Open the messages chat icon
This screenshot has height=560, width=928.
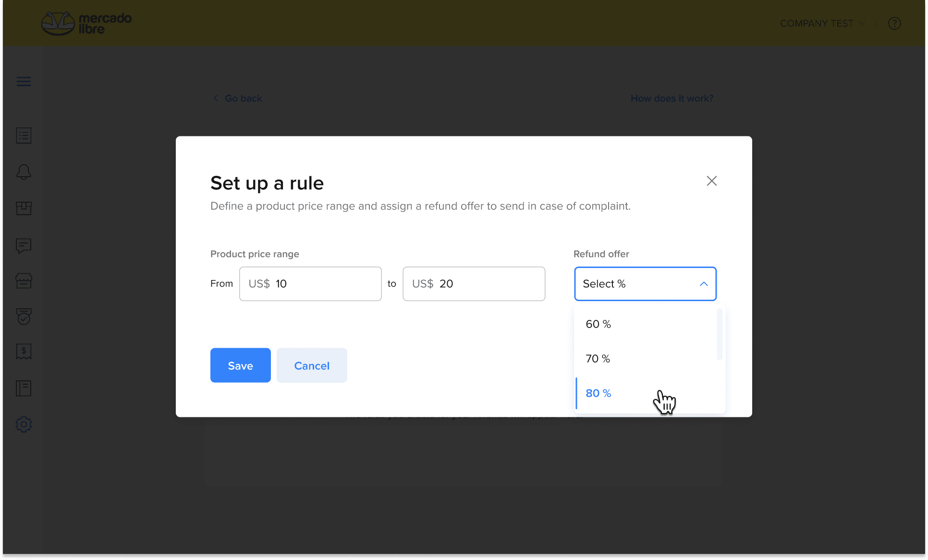[x=24, y=245]
